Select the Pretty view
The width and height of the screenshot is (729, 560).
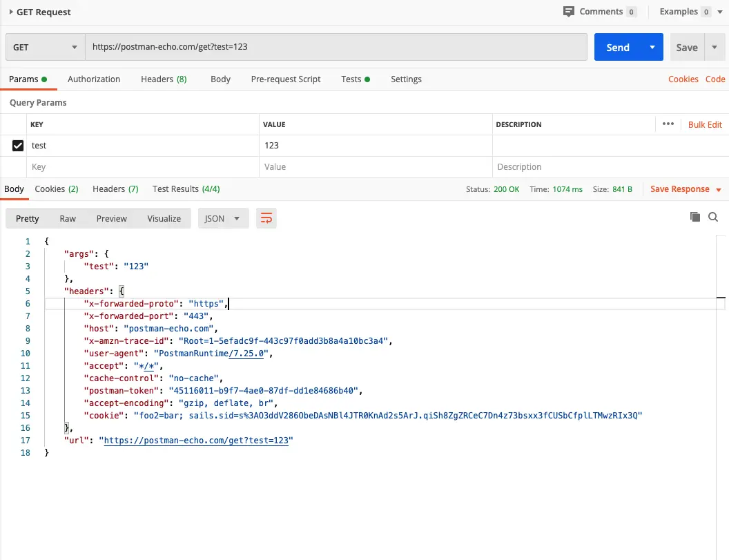pos(28,219)
